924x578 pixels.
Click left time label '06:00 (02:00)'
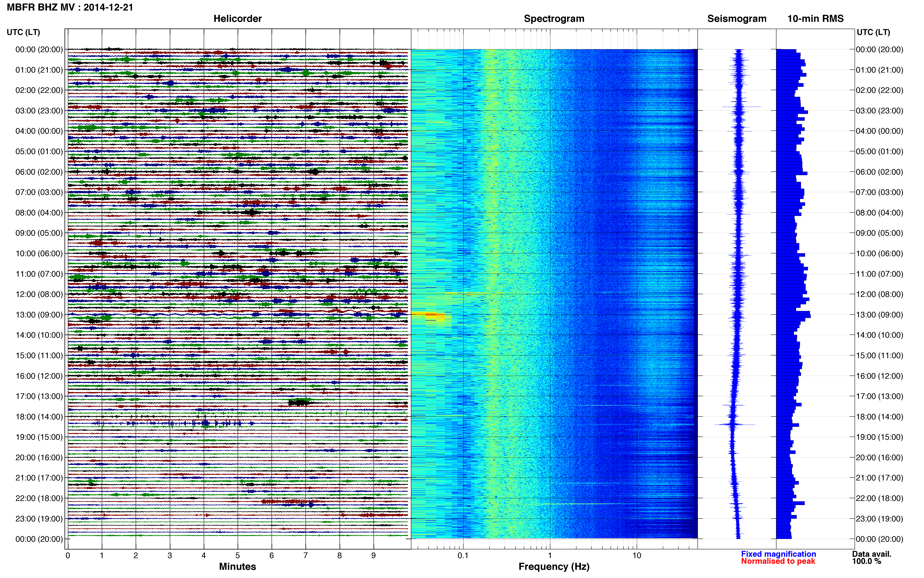coord(39,172)
